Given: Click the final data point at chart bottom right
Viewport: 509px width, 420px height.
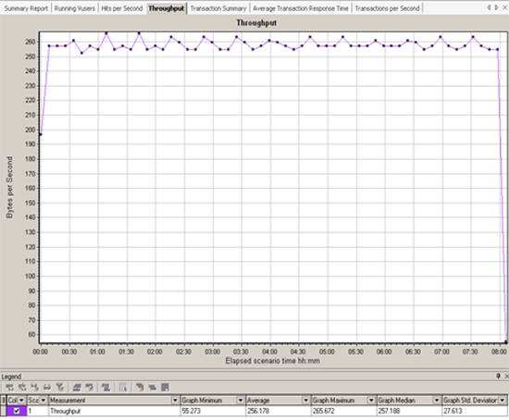Looking at the screenshot, I should click(x=505, y=341).
